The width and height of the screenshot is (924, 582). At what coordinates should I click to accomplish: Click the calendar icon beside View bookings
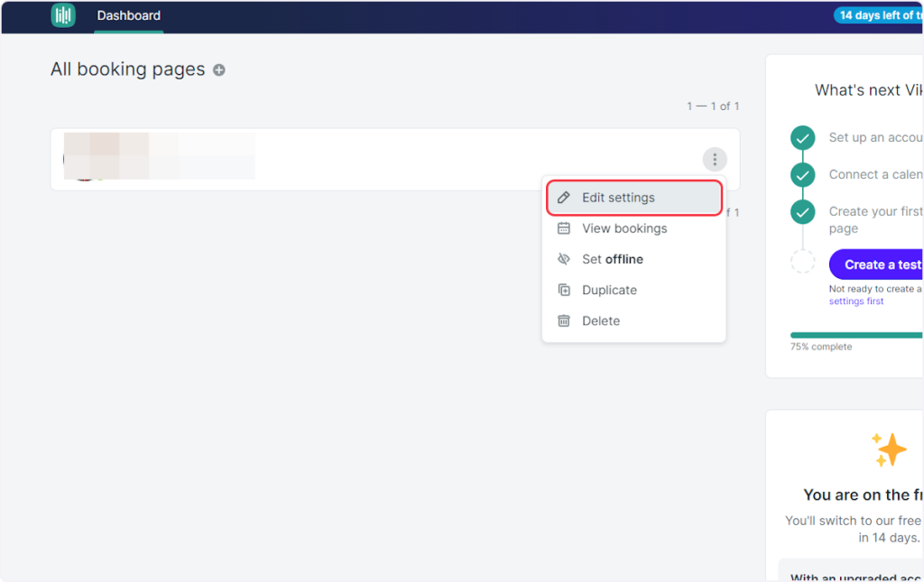point(564,228)
